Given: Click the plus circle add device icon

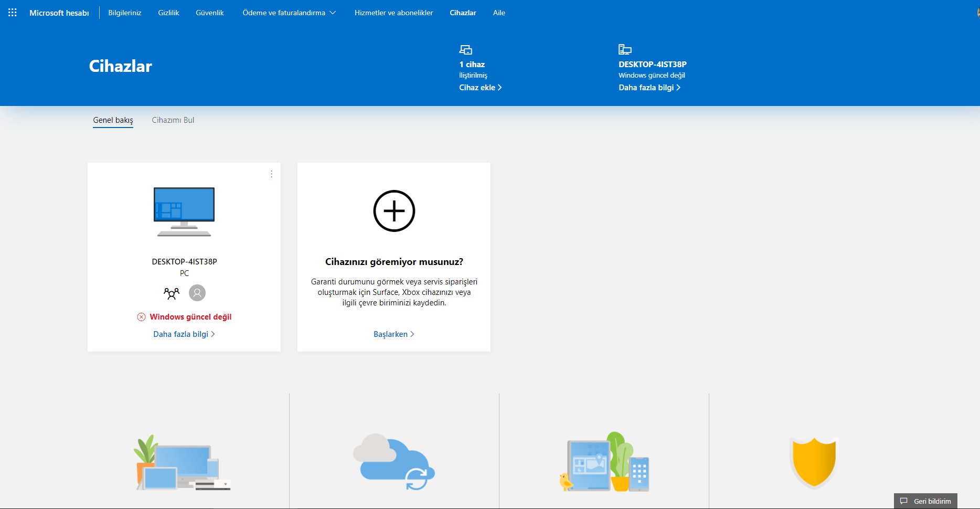Looking at the screenshot, I should [394, 211].
